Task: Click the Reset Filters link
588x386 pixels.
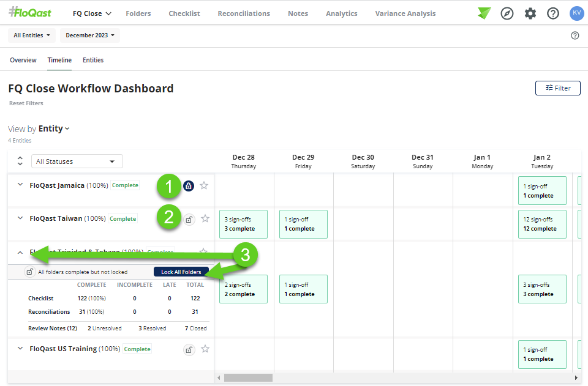Action: [26, 103]
